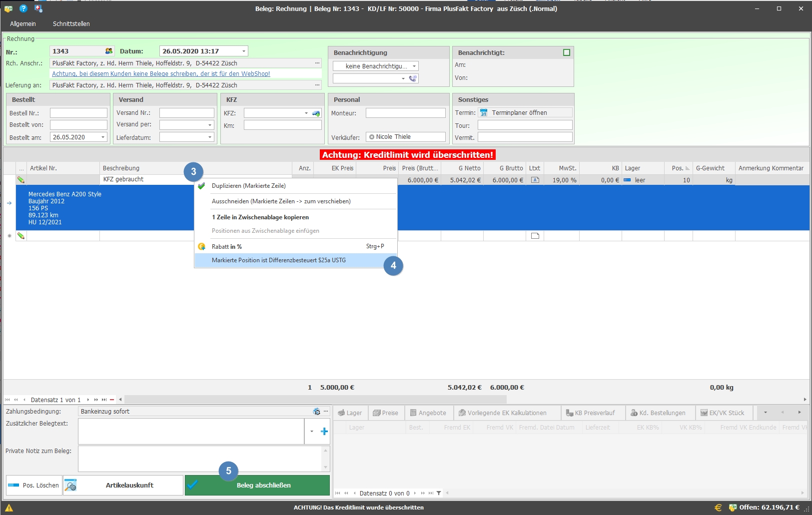The height and width of the screenshot is (515, 812).
Task: Click the 'Achtung, bei diesem Kunden keine Belege schreiben' link
Action: click(161, 74)
